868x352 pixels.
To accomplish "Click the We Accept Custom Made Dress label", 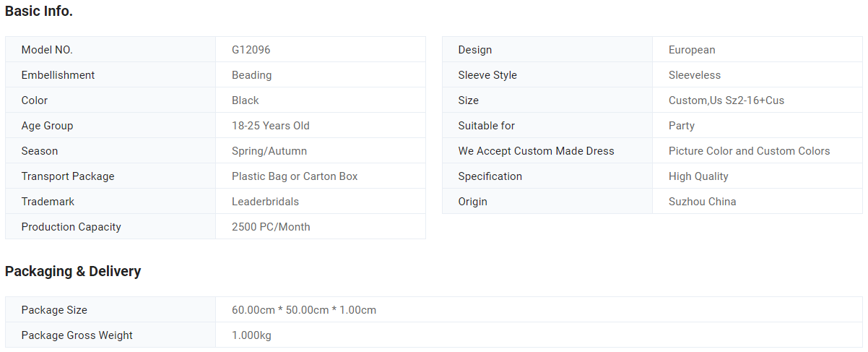I will coord(536,151).
